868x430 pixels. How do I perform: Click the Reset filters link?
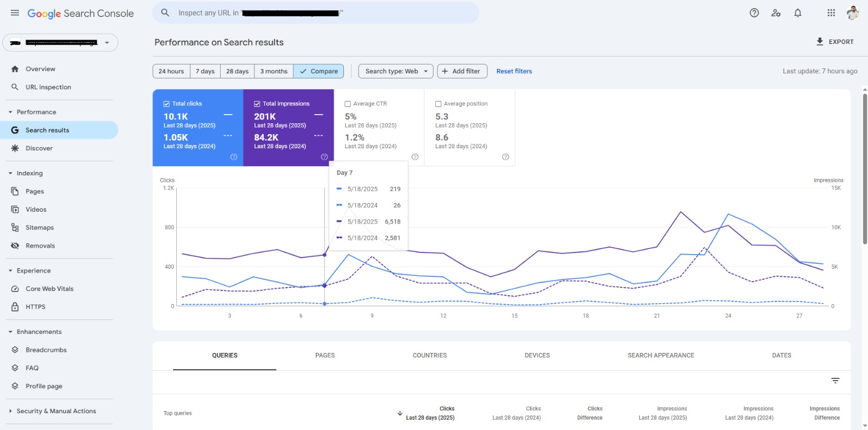514,71
